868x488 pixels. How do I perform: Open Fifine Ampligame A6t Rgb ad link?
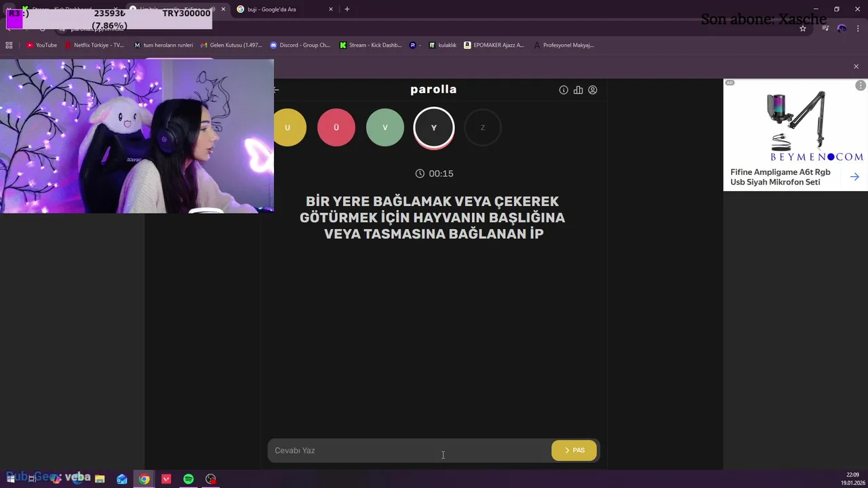coord(780,177)
